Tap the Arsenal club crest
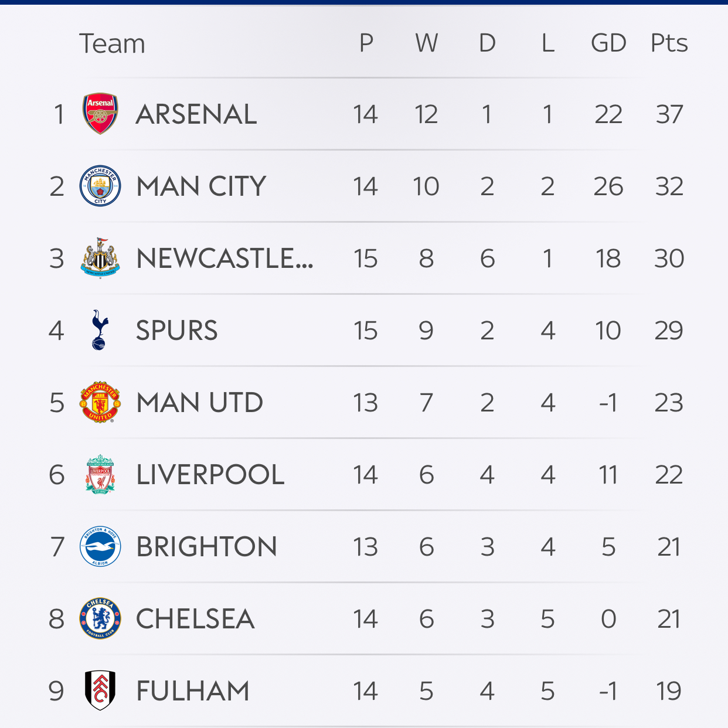 pos(100,114)
